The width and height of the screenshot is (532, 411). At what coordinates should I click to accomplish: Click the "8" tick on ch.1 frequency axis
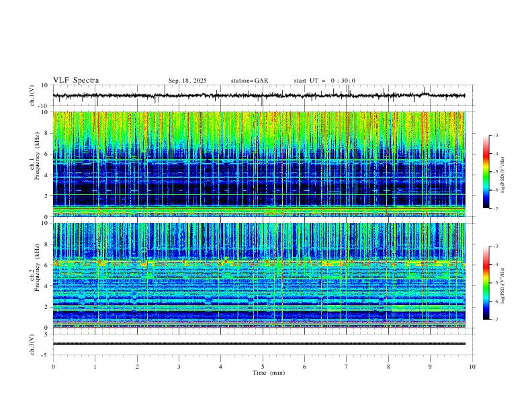click(47, 133)
